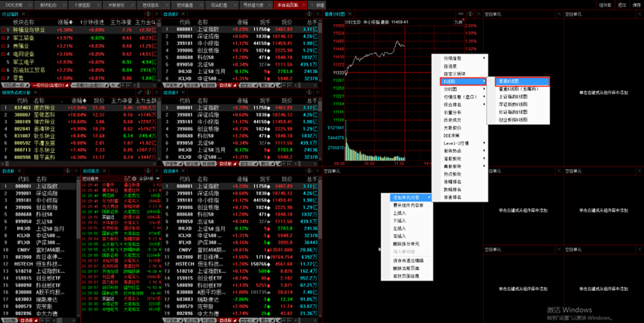
Task: Open info icon of 自选股2 panel
Action: click(x=309, y=14)
